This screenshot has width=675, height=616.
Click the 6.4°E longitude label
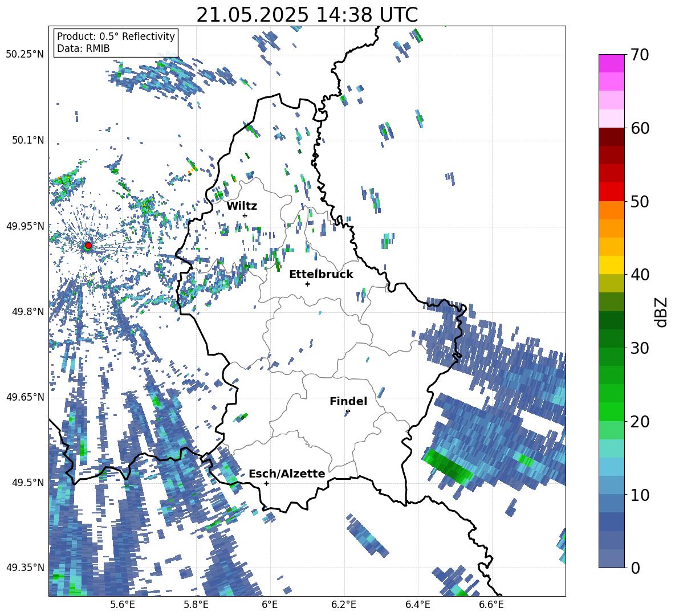pos(417,605)
